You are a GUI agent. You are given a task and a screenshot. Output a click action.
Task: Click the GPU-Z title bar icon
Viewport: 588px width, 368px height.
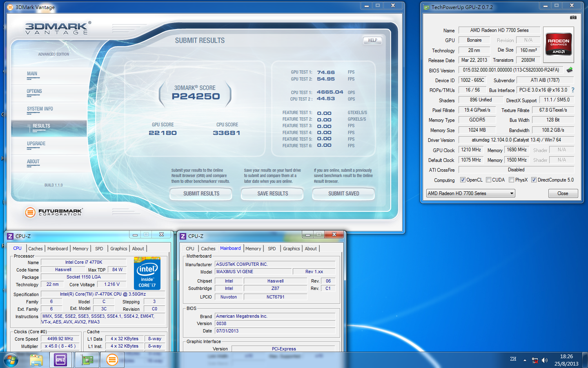pyautogui.click(x=427, y=7)
